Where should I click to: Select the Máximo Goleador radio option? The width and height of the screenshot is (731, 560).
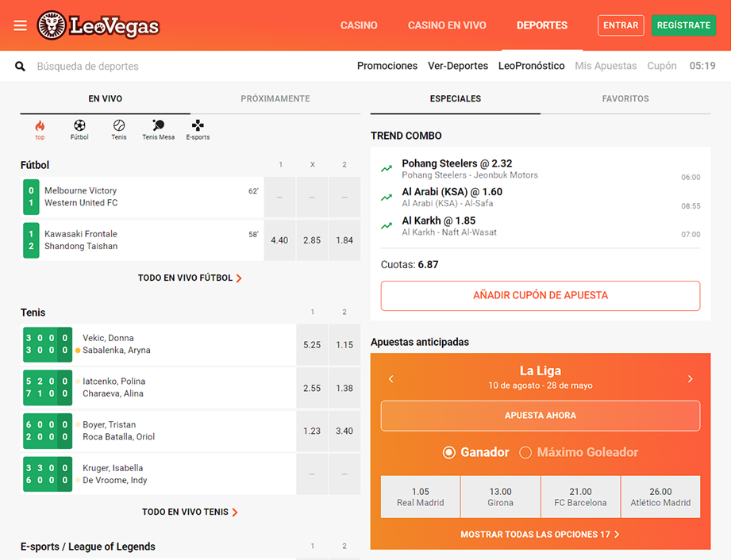point(525,452)
